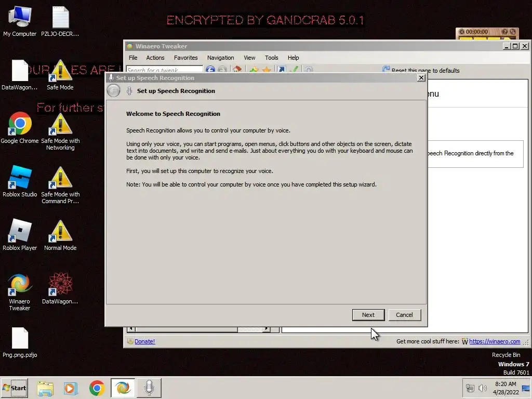Click the blue Back toolbar arrow
This screenshot has height=399, width=532.
210,70
